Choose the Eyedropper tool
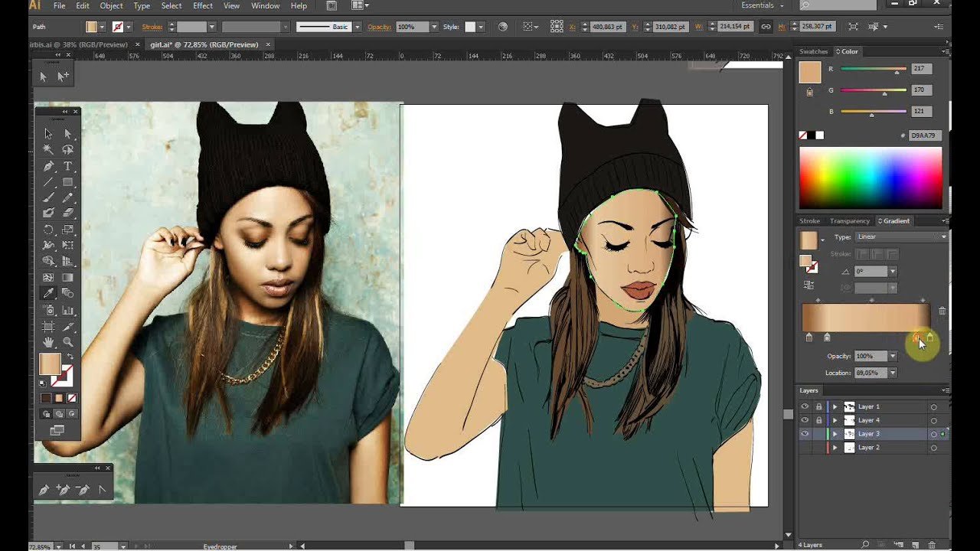Viewport: 980px width, 551px height. [x=48, y=293]
